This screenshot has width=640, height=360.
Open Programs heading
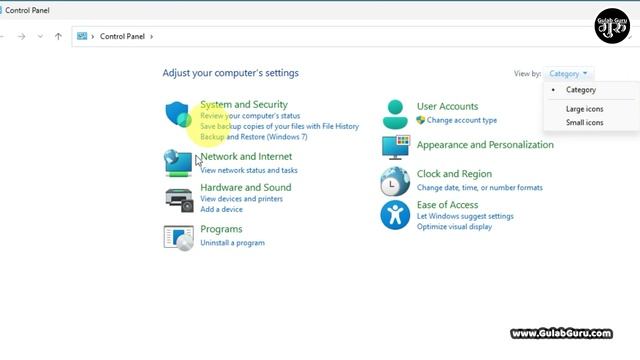(221, 229)
